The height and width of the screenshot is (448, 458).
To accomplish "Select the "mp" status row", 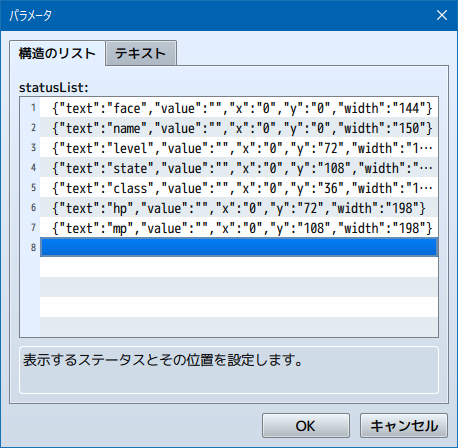I will 239,227.
